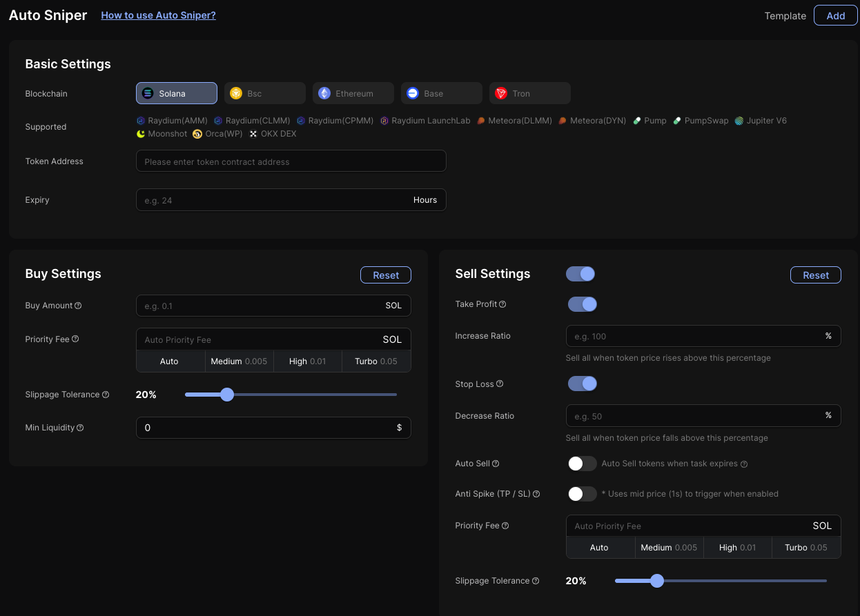Click help icon next to Buy Amount
Image resolution: width=860 pixels, height=616 pixels.
point(78,306)
